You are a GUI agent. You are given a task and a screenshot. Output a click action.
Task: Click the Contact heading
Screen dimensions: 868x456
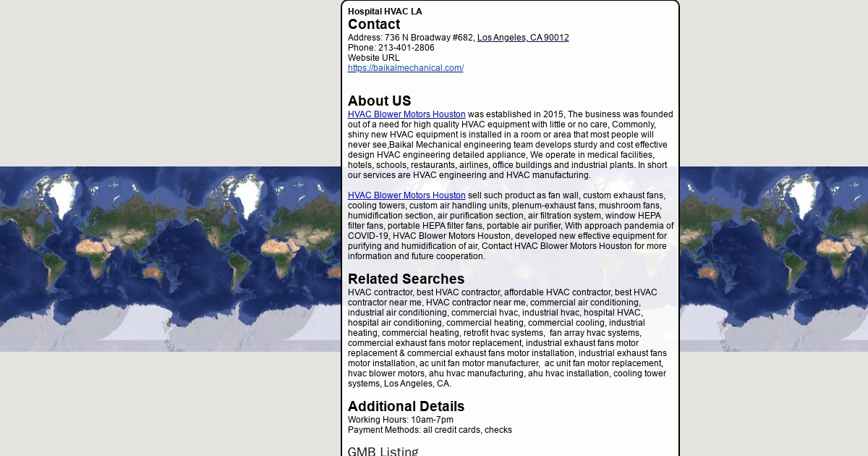pyautogui.click(x=374, y=25)
